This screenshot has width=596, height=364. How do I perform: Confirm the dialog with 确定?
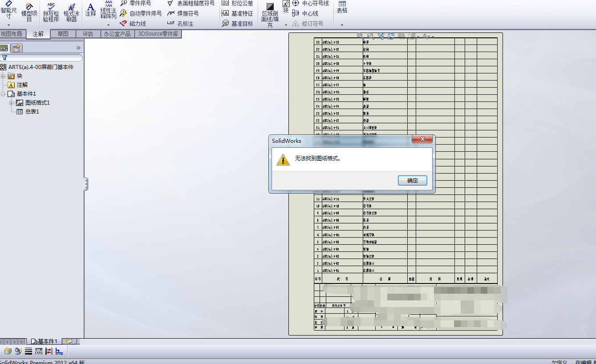tap(413, 180)
